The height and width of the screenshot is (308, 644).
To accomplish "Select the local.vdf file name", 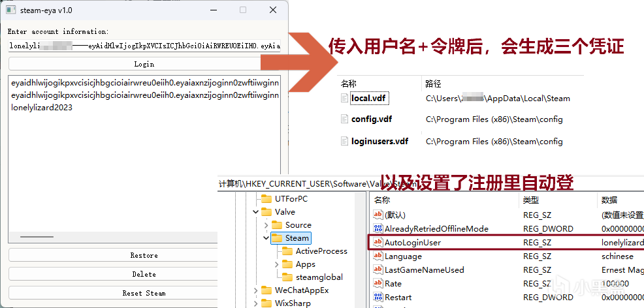I will pyautogui.click(x=368, y=99).
